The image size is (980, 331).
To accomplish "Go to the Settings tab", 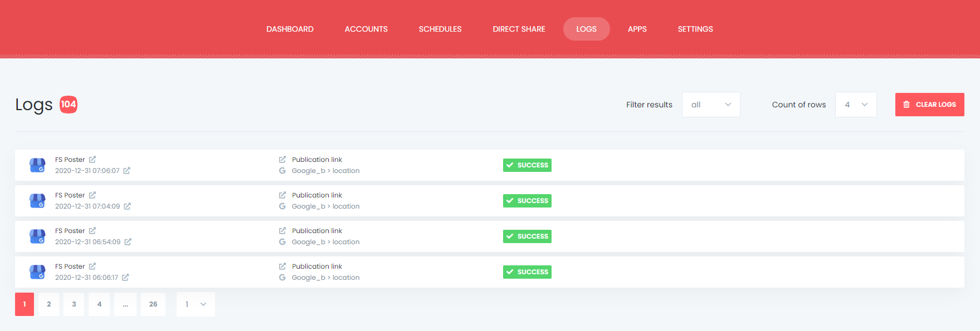I will 695,29.
